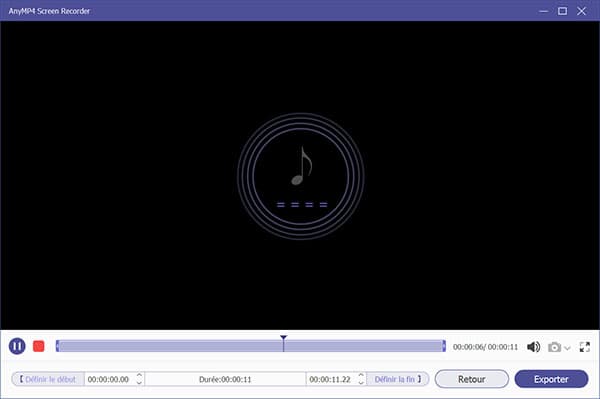Click the Exporter button
Image resolution: width=600 pixels, height=399 pixels.
click(551, 379)
